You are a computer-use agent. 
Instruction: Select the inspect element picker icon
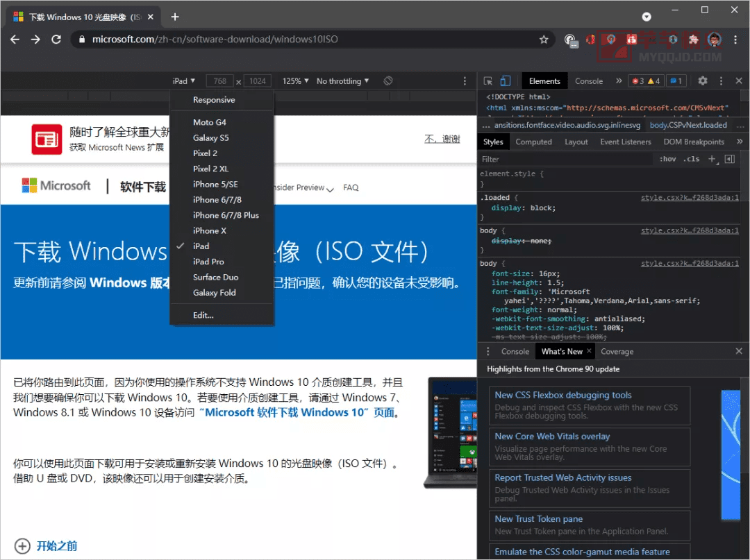[x=488, y=81]
